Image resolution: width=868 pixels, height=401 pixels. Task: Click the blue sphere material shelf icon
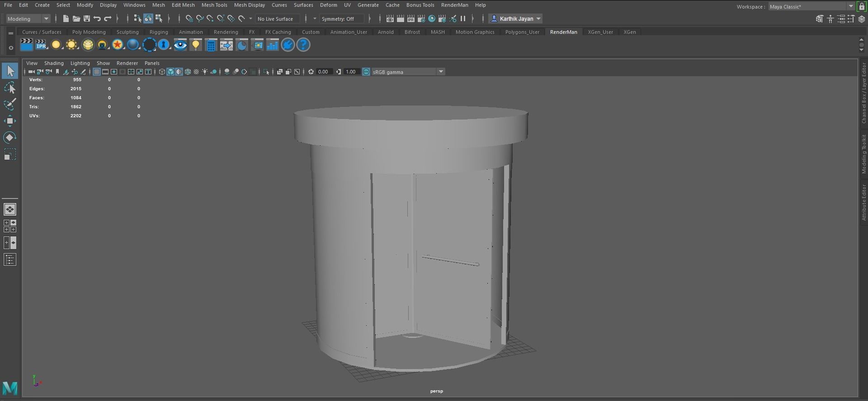point(133,45)
